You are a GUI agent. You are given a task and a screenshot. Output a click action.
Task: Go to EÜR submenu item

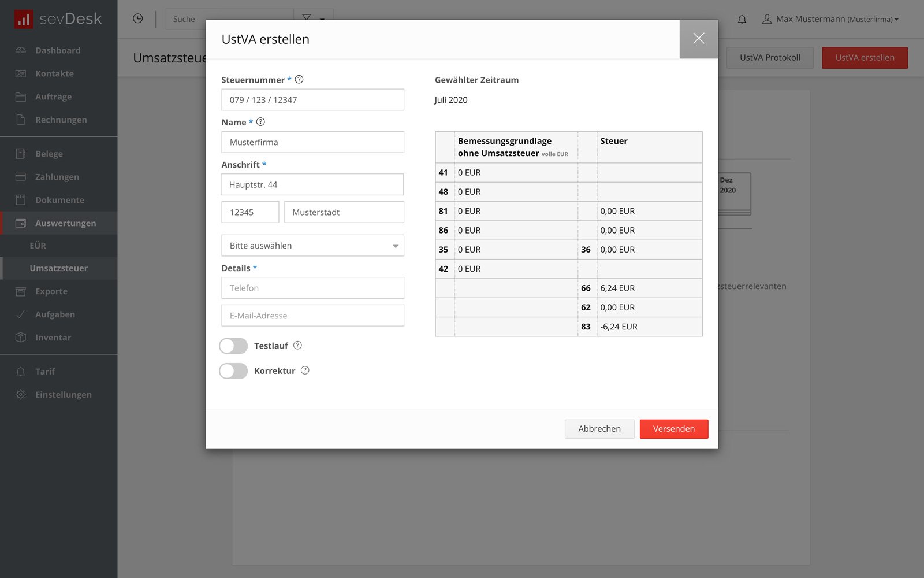pyautogui.click(x=38, y=246)
